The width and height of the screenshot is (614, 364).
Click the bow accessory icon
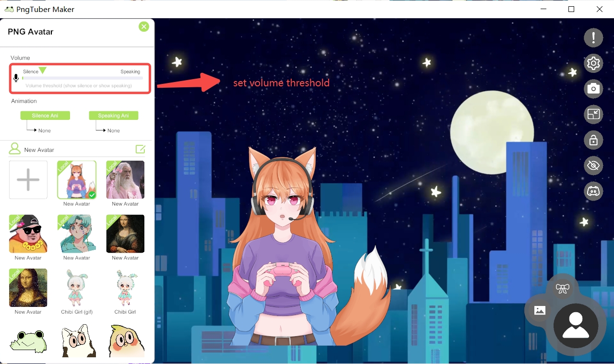(562, 288)
